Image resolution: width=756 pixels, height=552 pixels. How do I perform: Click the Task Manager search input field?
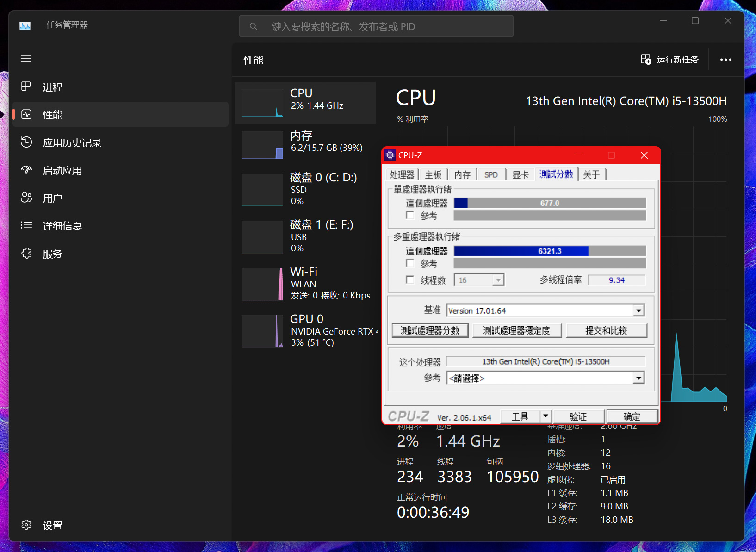(376, 26)
